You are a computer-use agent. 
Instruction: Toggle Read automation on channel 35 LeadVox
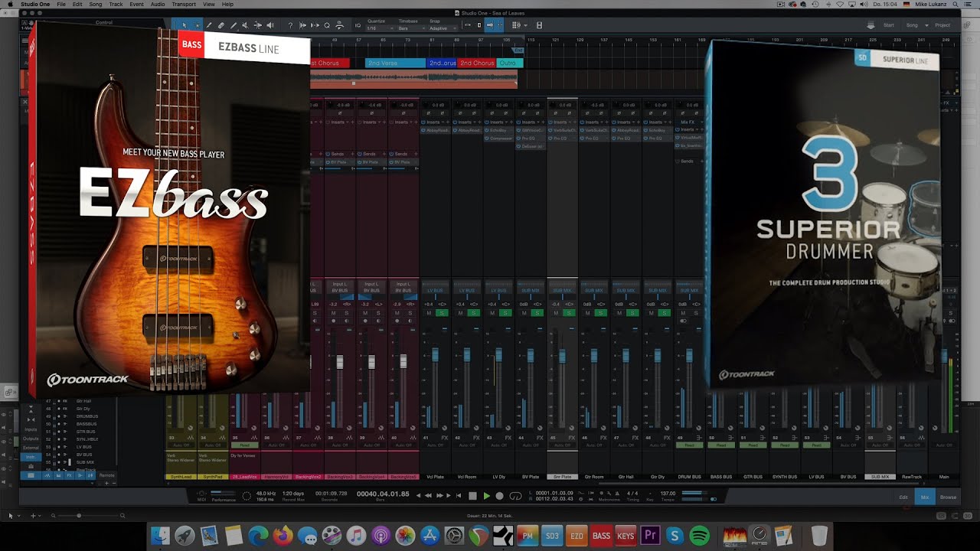245,445
